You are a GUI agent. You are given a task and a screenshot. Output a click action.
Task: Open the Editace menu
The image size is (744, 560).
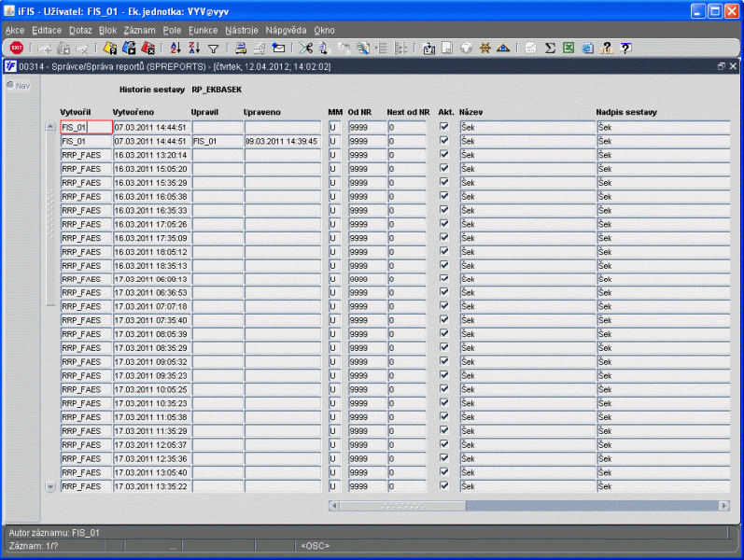pyautogui.click(x=47, y=31)
